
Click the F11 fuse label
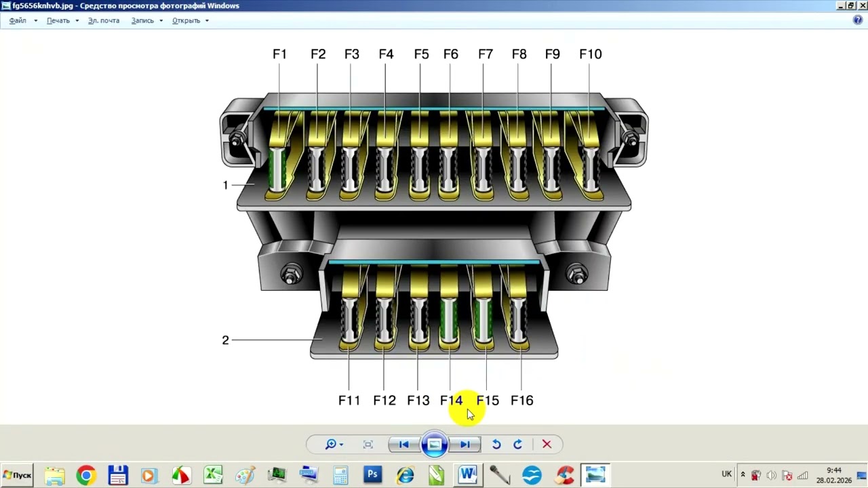coord(349,401)
